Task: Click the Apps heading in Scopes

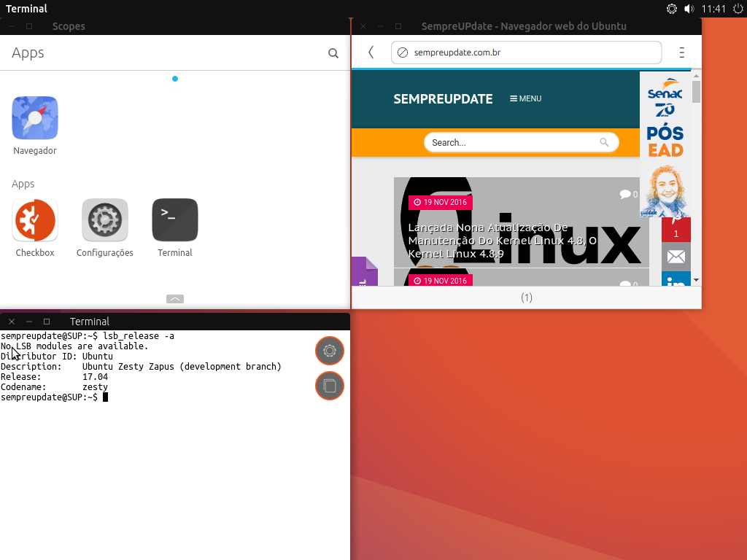Action: [x=28, y=52]
